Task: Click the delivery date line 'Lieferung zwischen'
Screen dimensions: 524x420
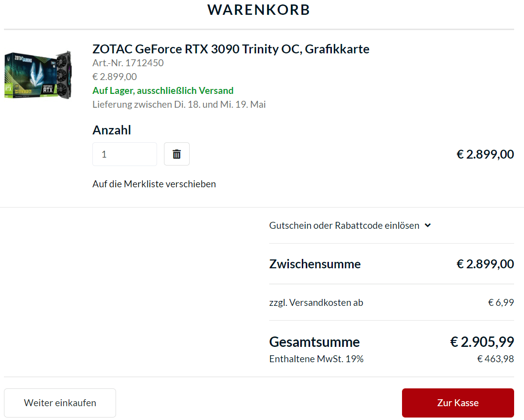Action: 179,104
